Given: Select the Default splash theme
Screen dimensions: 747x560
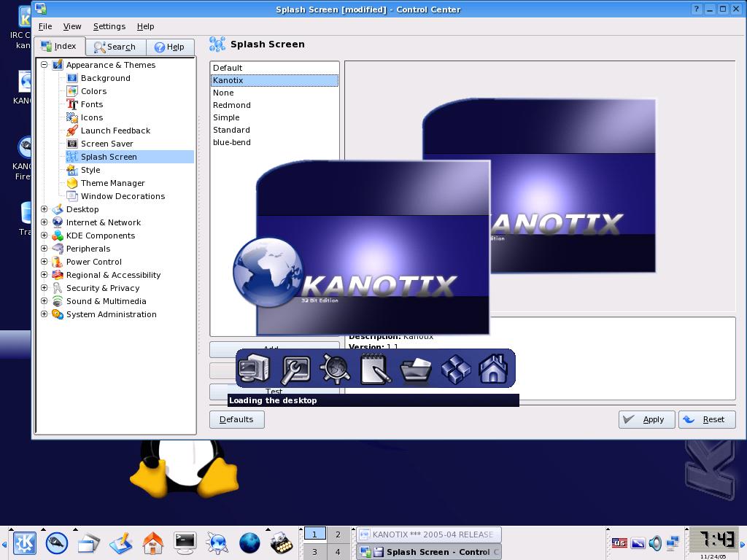Looking at the screenshot, I should click(274, 68).
